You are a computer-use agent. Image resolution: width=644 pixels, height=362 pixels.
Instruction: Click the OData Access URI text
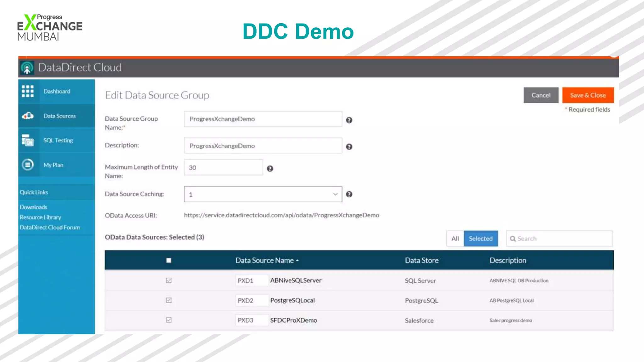[x=281, y=215]
